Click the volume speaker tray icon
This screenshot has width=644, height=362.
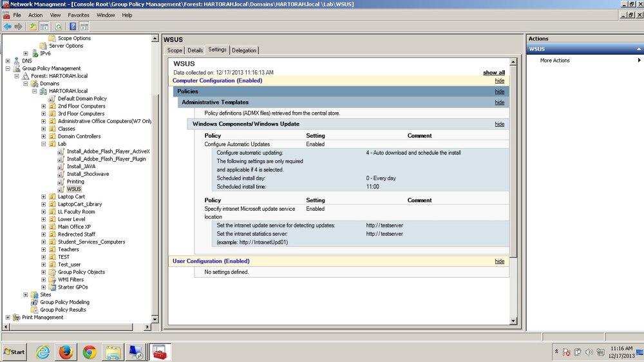click(x=589, y=352)
